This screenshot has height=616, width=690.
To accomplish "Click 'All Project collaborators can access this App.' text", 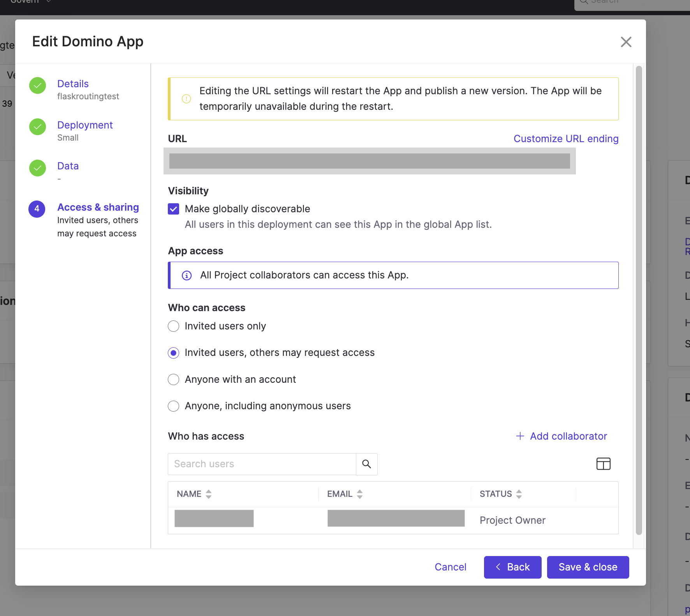I will point(304,275).
